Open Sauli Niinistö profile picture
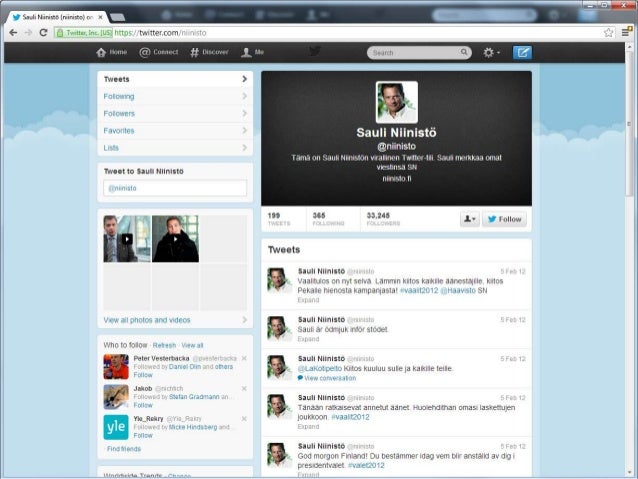The image size is (638, 479). click(397, 102)
